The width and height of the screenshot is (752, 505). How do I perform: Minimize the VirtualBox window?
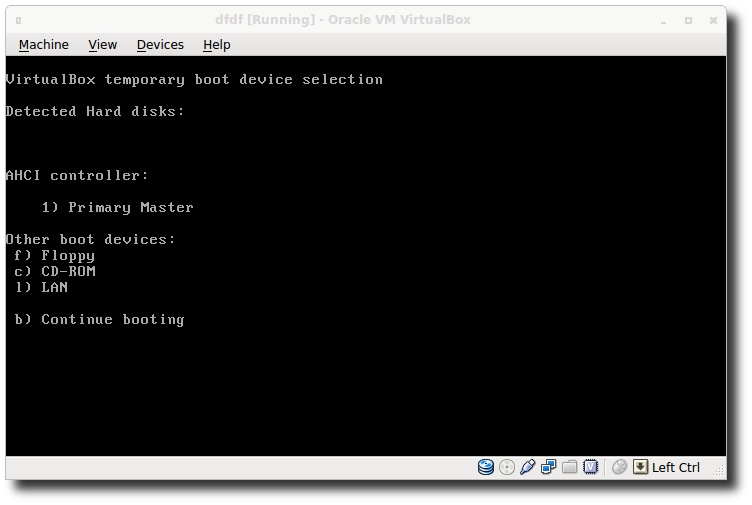(x=663, y=21)
